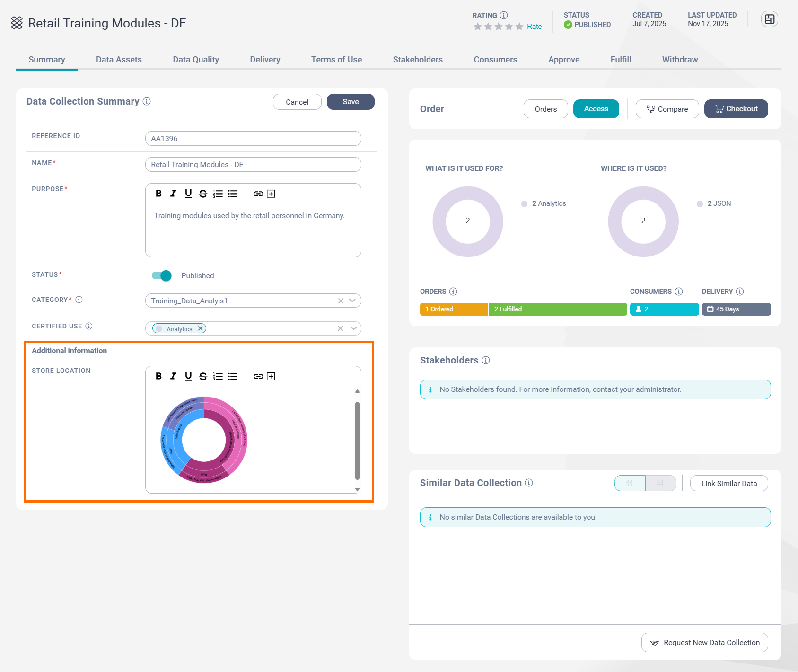Select the fifth rating star
This screenshot has height=672, width=798.
click(x=519, y=27)
